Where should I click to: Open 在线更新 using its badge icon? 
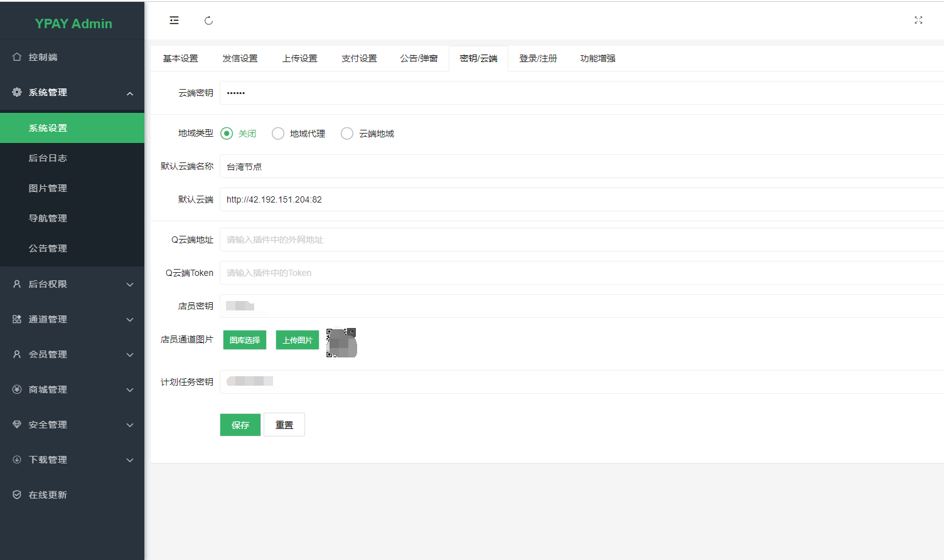click(x=17, y=495)
